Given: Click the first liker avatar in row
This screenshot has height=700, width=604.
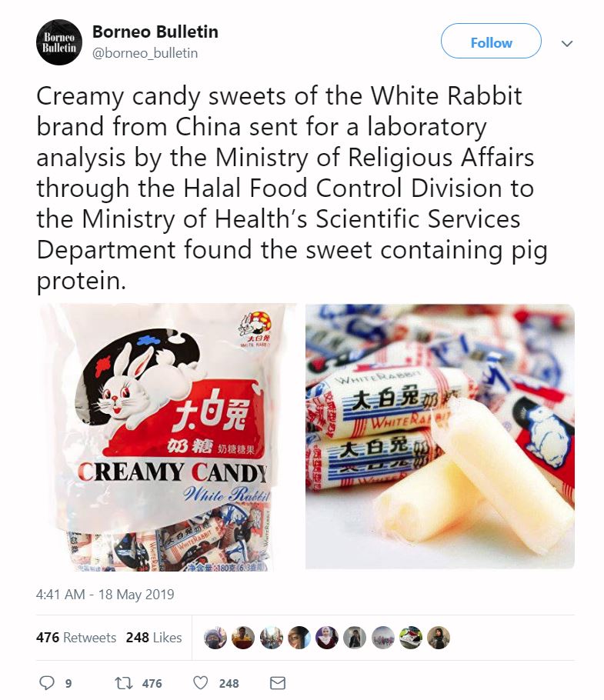Looking at the screenshot, I should click(215, 638).
